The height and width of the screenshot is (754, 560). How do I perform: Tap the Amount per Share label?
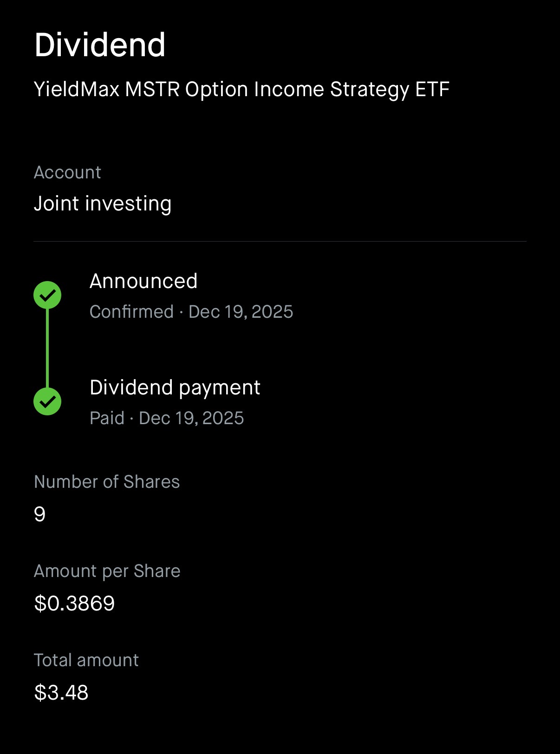point(107,571)
